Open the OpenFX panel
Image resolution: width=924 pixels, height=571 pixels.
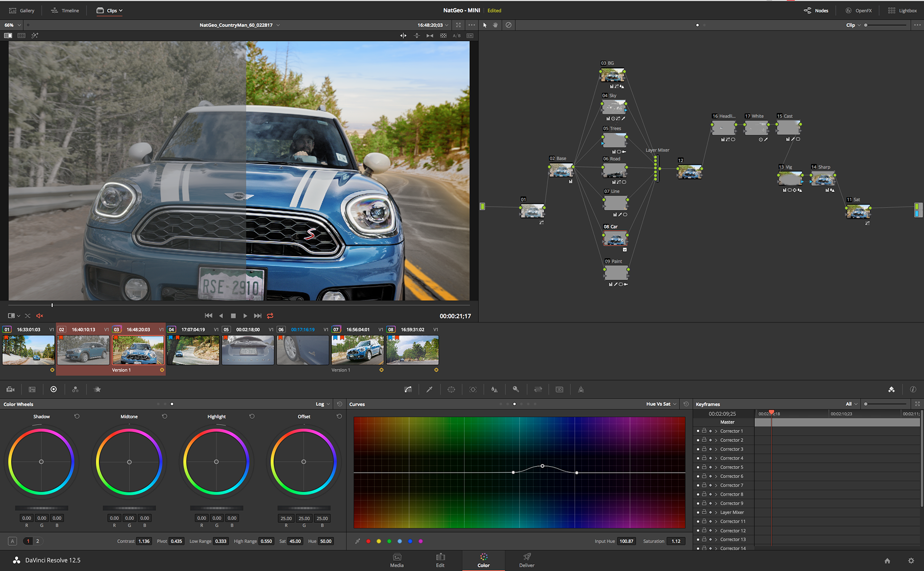pyautogui.click(x=859, y=11)
